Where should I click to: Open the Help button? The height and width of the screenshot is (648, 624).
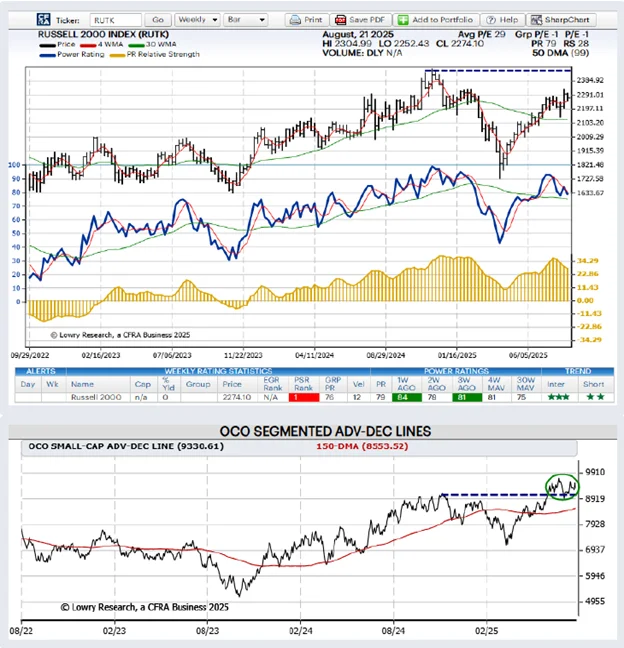pos(502,19)
